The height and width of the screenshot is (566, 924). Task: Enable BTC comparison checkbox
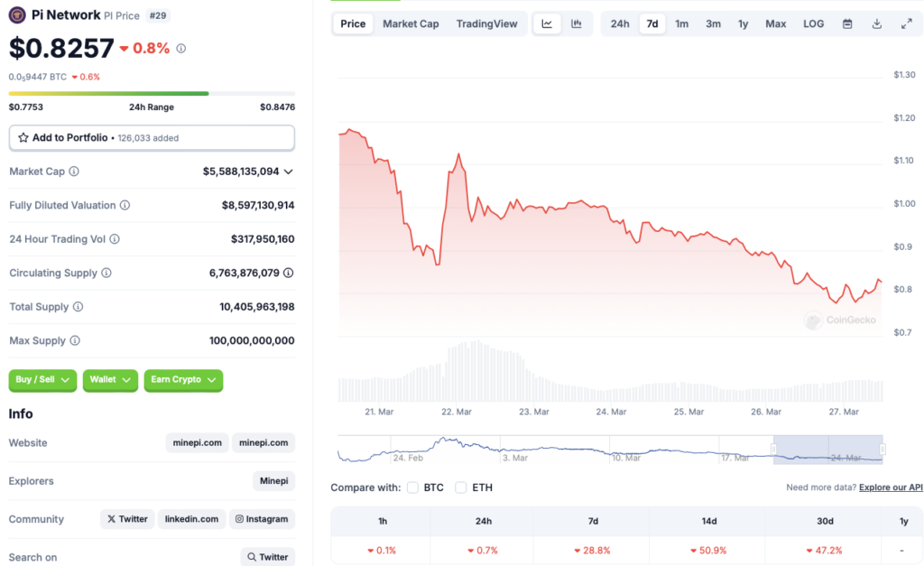point(412,487)
